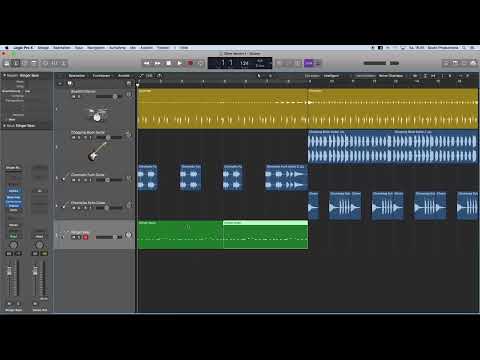This screenshot has width=480, height=360.
Task: Click the playhead marker at ruler start
Action: click(137, 85)
